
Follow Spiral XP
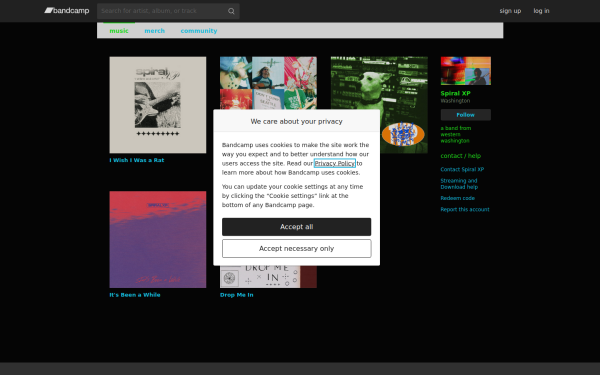(466, 115)
